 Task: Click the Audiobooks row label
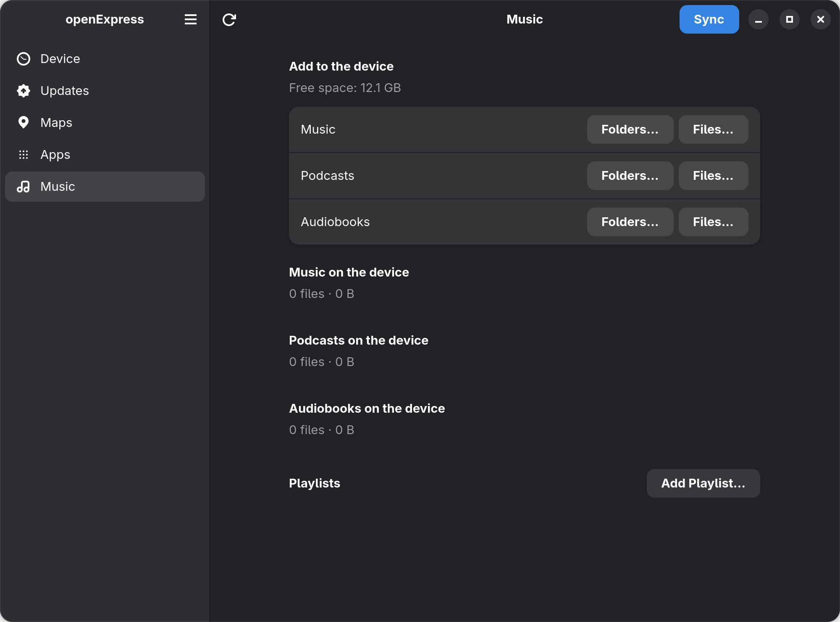point(335,222)
